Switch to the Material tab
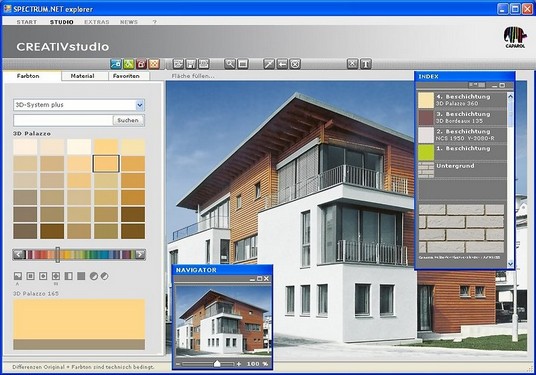This screenshot has height=375, width=536. [83, 76]
